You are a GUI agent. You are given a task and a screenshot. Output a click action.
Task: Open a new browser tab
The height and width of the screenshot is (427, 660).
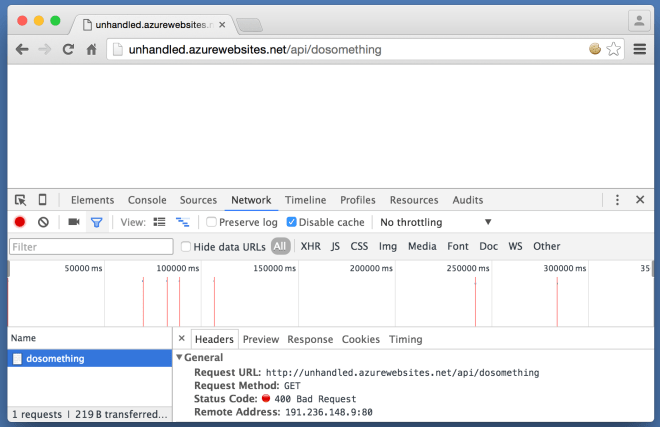click(250, 25)
